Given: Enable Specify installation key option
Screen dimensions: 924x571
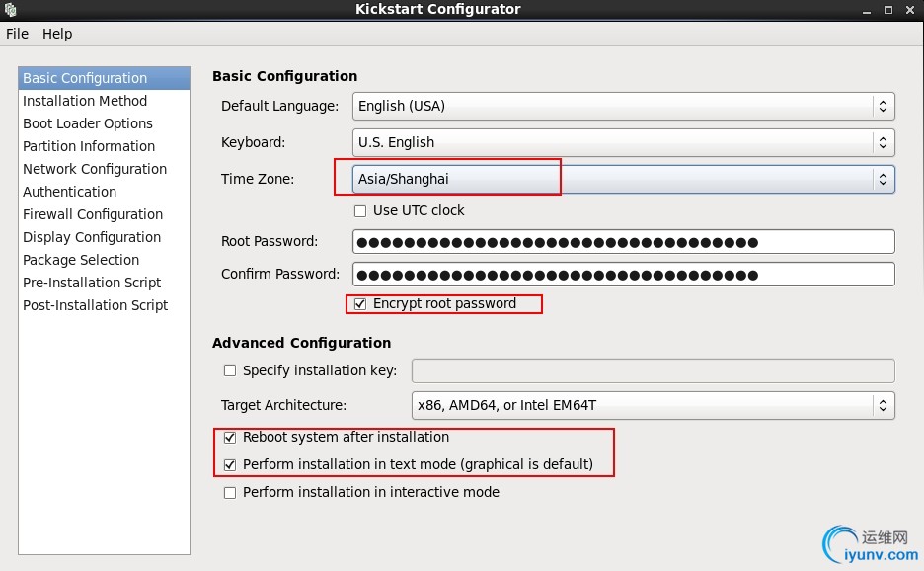Looking at the screenshot, I should 230,370.
